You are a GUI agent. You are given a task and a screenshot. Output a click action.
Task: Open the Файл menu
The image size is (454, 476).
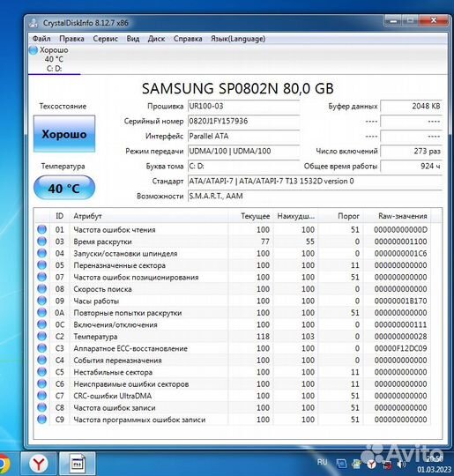point(41,39)
